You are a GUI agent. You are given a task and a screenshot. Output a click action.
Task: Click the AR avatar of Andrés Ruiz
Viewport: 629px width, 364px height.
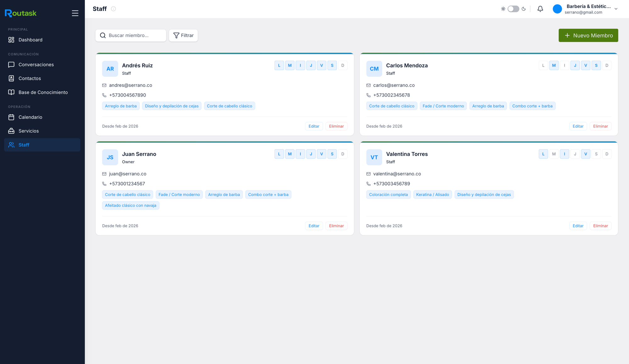[x=110, y=69]
